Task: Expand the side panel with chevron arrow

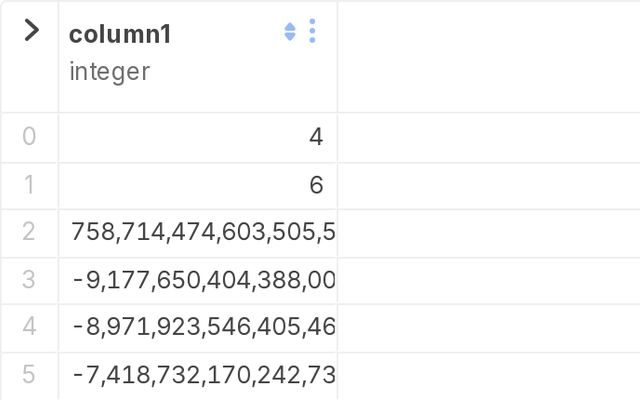Action: (31, 30)
